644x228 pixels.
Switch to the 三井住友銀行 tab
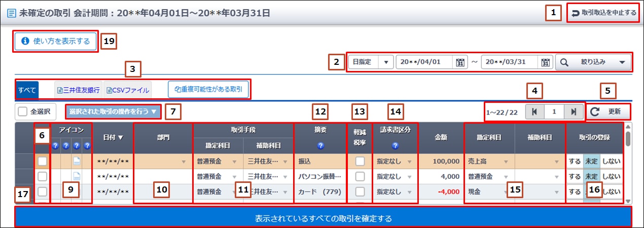tap(79, 90)
